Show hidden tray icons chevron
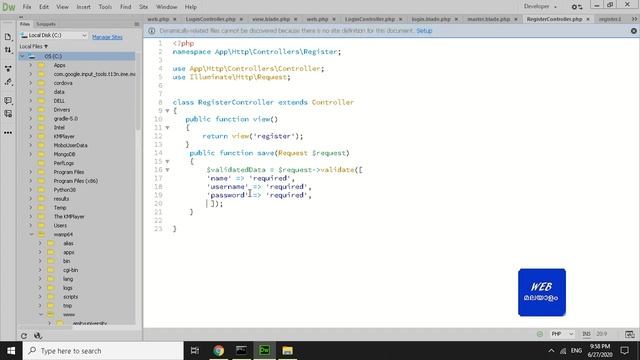The height and width of the screenshot is (360, 640). tap(551, 351)
